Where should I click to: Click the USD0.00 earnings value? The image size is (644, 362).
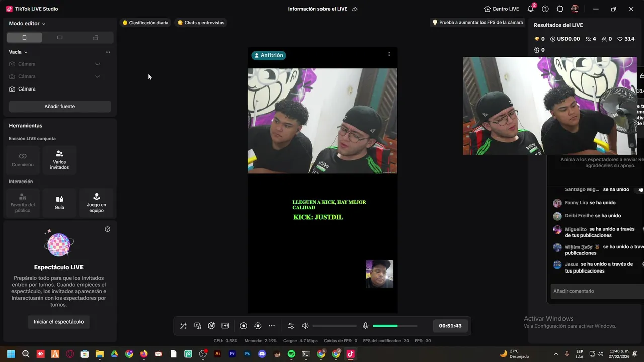[x=565, y=39]
